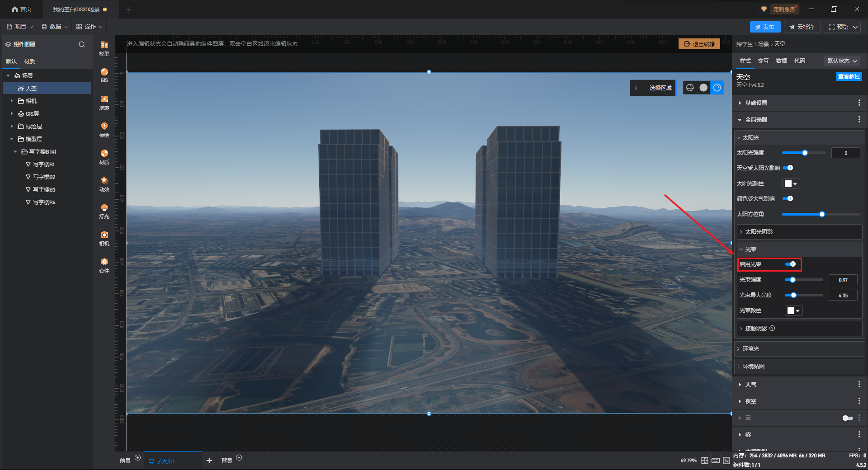Expand the 相机 layer group

click(x=12, y=101)
